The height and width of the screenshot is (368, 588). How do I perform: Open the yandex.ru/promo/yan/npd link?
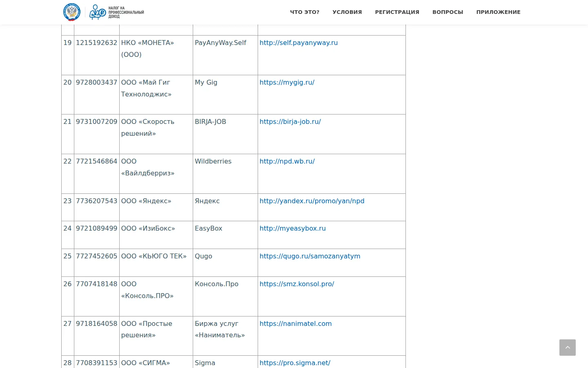[x=312, y=201]
